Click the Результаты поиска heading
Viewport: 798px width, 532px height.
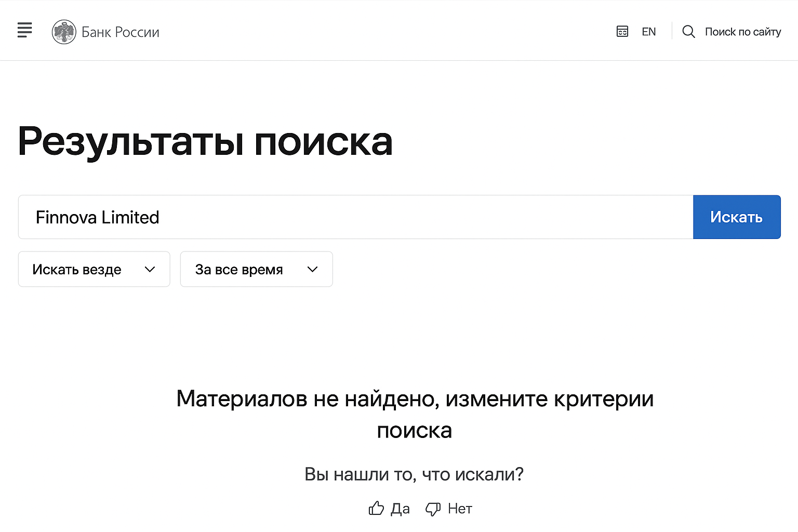[205, 141]
